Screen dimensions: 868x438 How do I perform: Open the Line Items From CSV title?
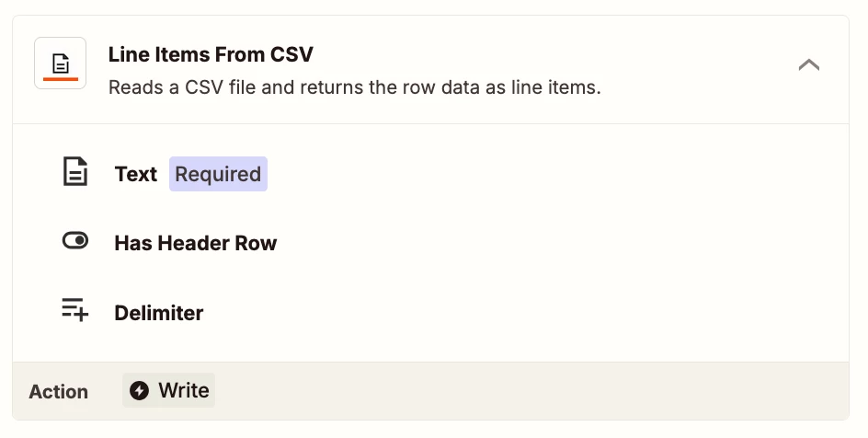click(x=211, y=54)
